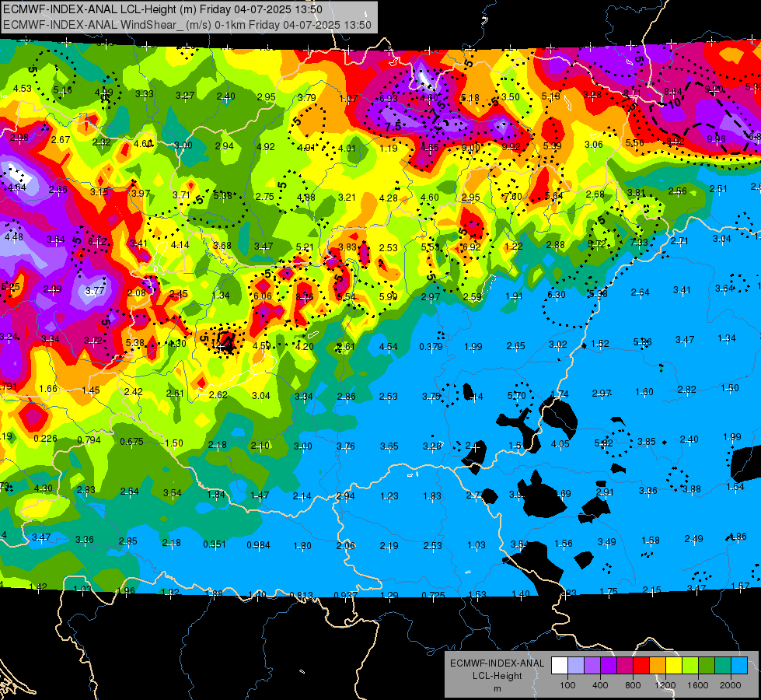Click the yellow legend color swatch
This screenshot has height=700, width=761.
[674, 665]
